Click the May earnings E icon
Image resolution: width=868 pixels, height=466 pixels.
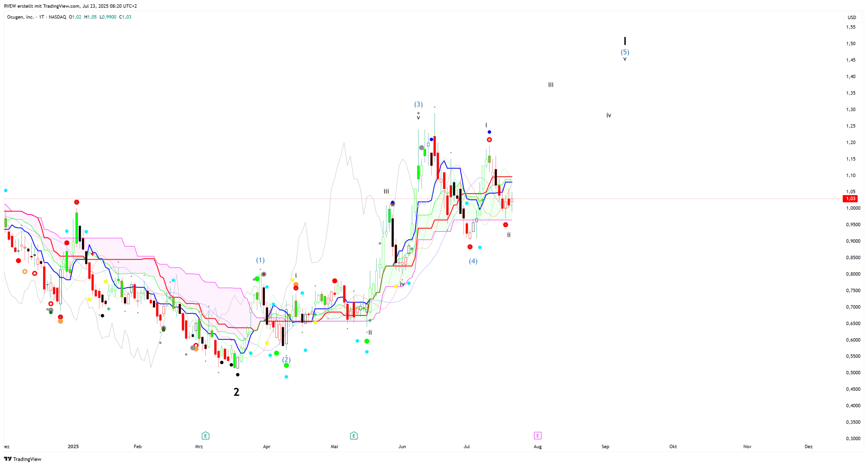click(353, 435)
